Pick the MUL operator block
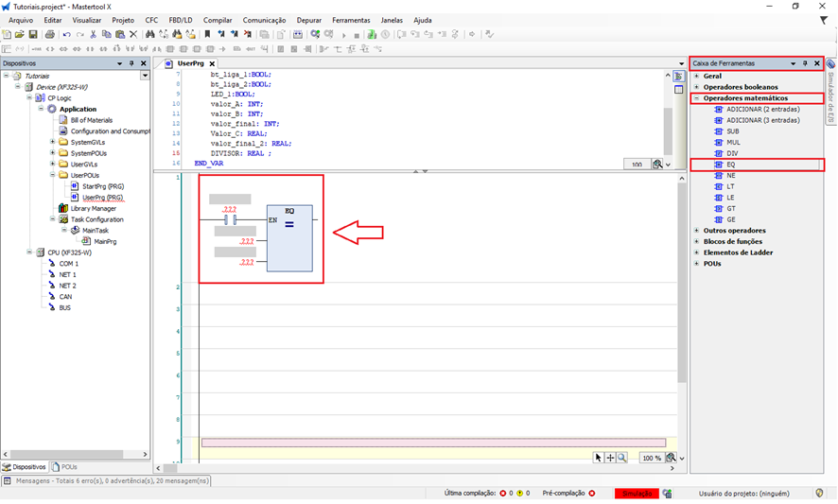Viewport: 838px width, 504px height. (x=732, y=142)
